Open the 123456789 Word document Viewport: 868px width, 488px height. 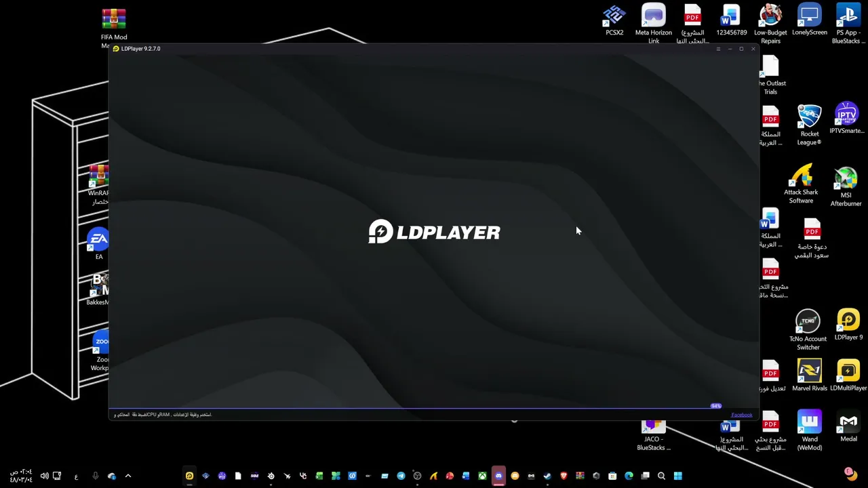click(731, 20)
